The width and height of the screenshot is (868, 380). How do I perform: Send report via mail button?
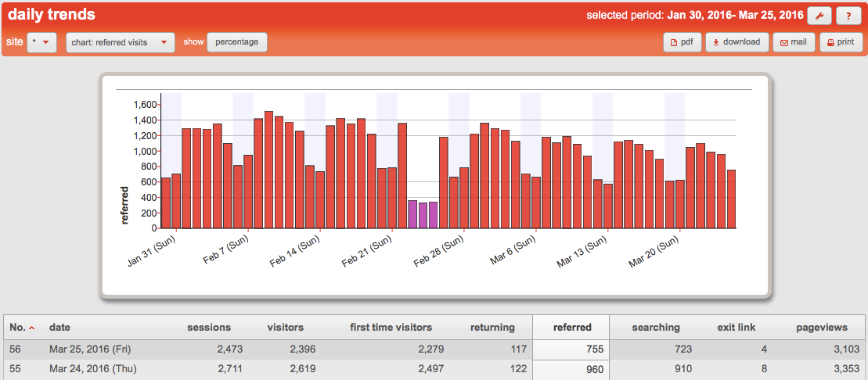click(x=794, y=42)
